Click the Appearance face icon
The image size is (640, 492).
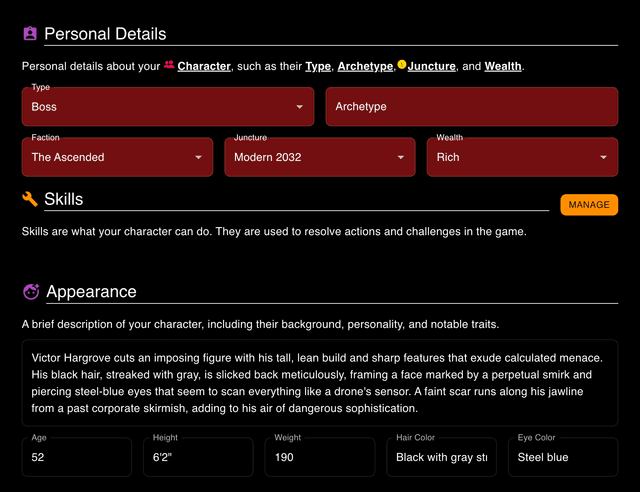click(31, 292)
